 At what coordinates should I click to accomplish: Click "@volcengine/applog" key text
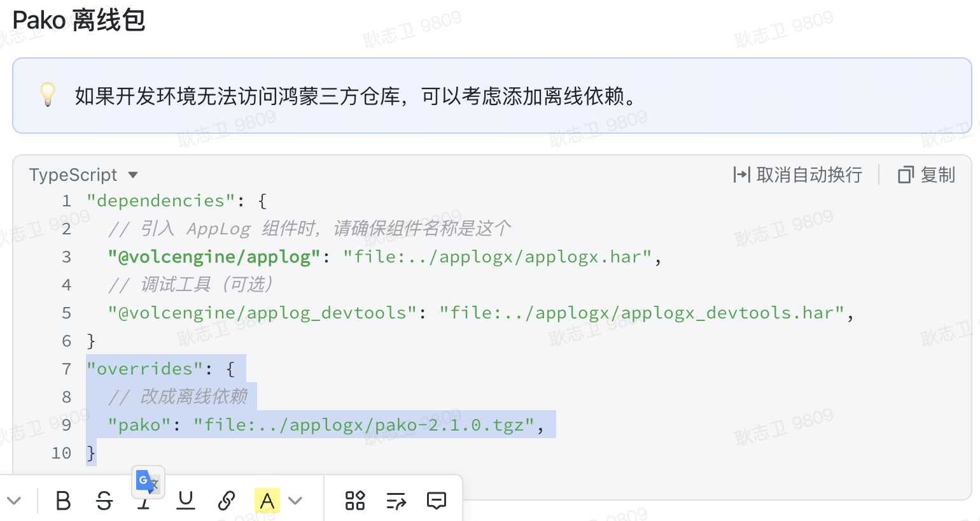click(214, 257)
